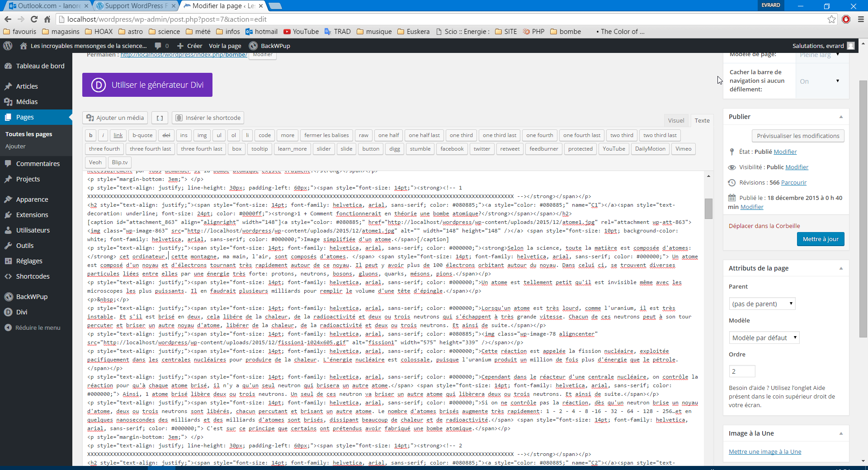Viewport: 868px width, 470px height.
Task: Click Parcourir link next to Révisions
Action: [793, 183]
